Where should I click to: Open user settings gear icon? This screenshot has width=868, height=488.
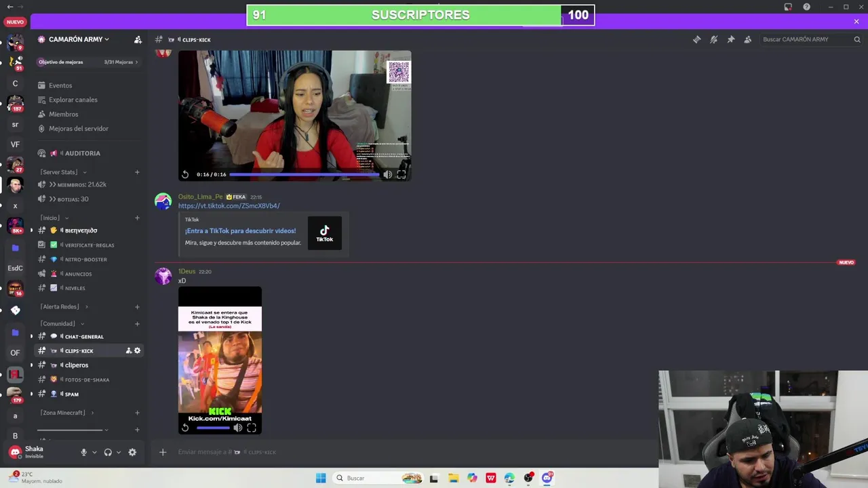click(132, 452)
